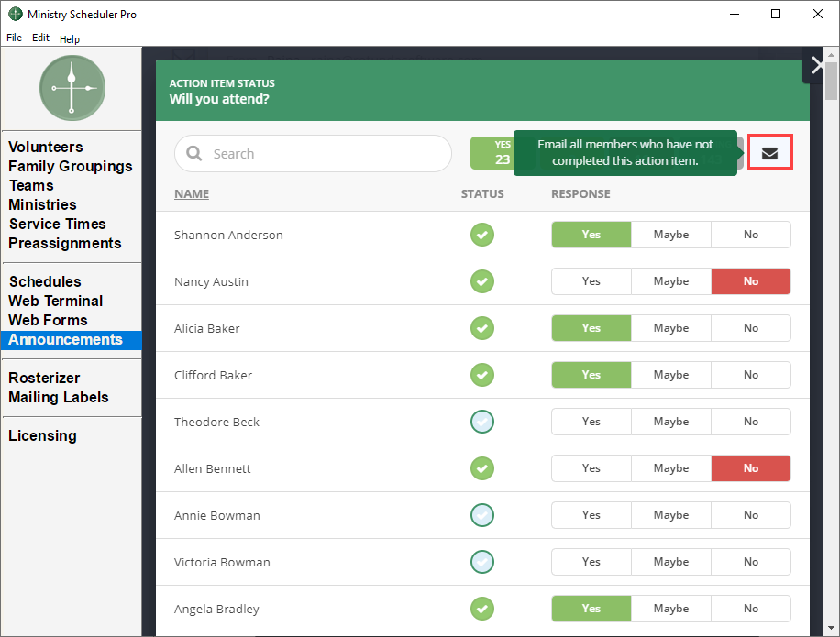This screenshot has width=840, height=637.
Task: Mark Annie Bowman as Maybe
Action: point(670,515)
